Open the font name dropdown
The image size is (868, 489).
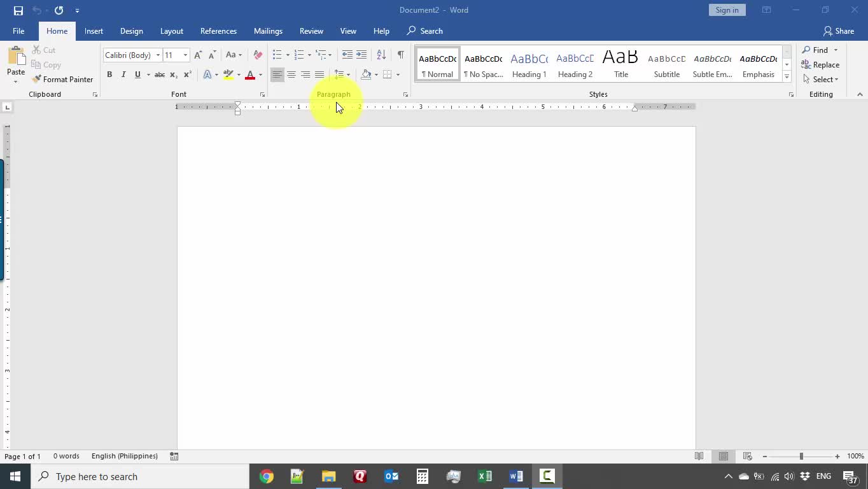[x=158, y=55]
